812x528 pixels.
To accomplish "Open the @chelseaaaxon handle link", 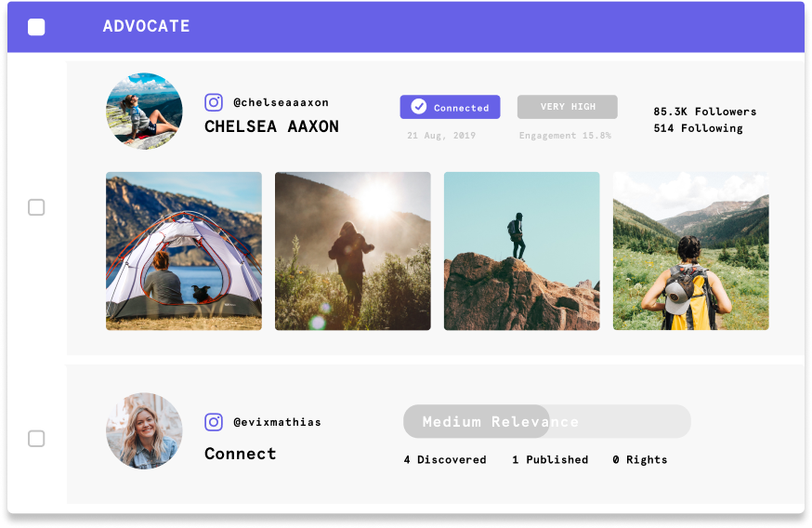I will click(281, 102).
